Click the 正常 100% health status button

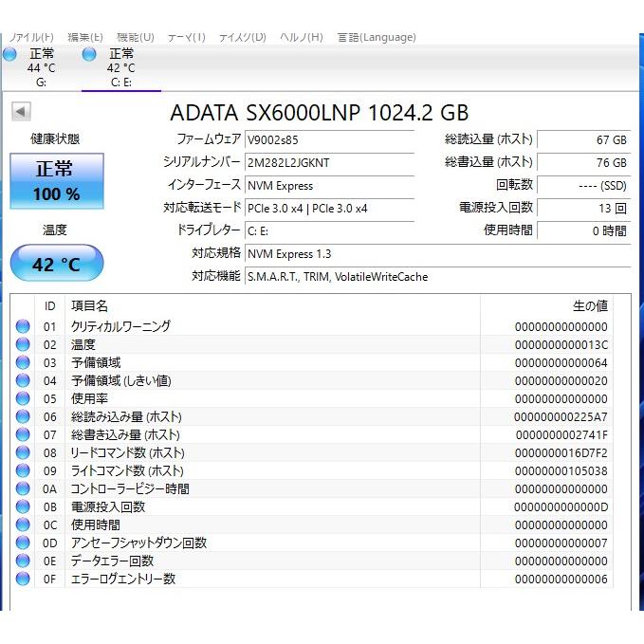[x=56, y=181]
